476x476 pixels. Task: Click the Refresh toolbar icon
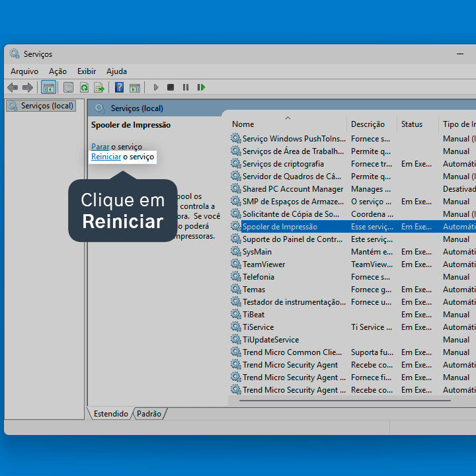[84, 88]
